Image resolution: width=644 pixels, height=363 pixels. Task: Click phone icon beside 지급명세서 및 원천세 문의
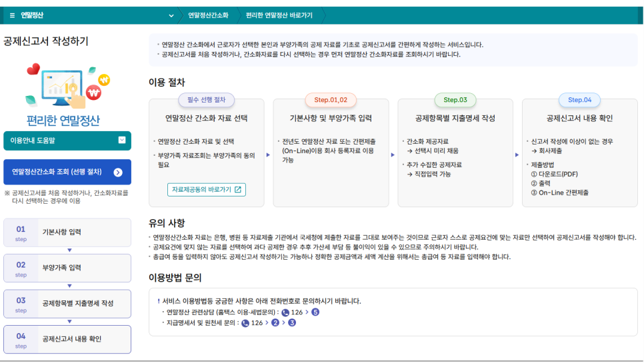pyautogui.click(x=245, y=323)
